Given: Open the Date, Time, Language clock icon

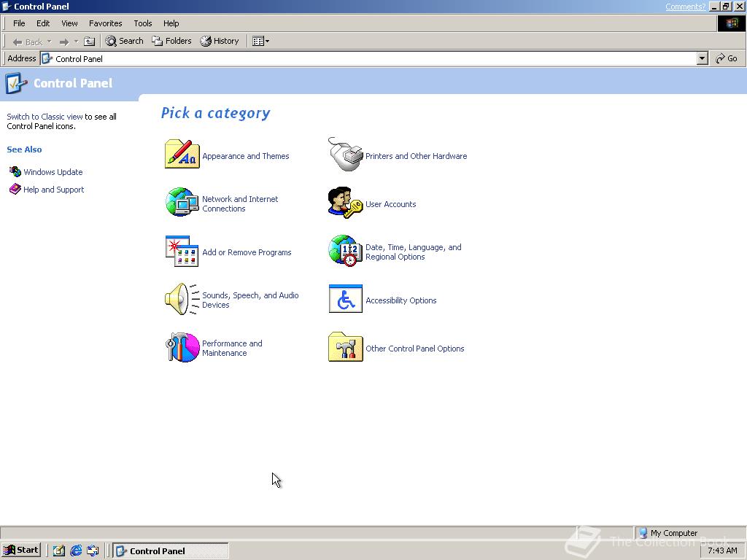Looking at the screenshot, I should click(345, 251).
